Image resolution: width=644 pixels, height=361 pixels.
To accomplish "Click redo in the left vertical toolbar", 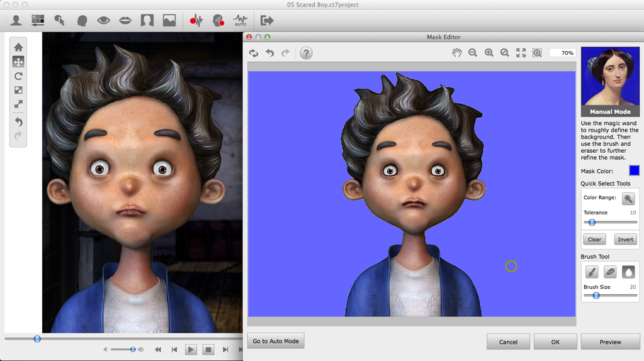I will click(18, 136).
